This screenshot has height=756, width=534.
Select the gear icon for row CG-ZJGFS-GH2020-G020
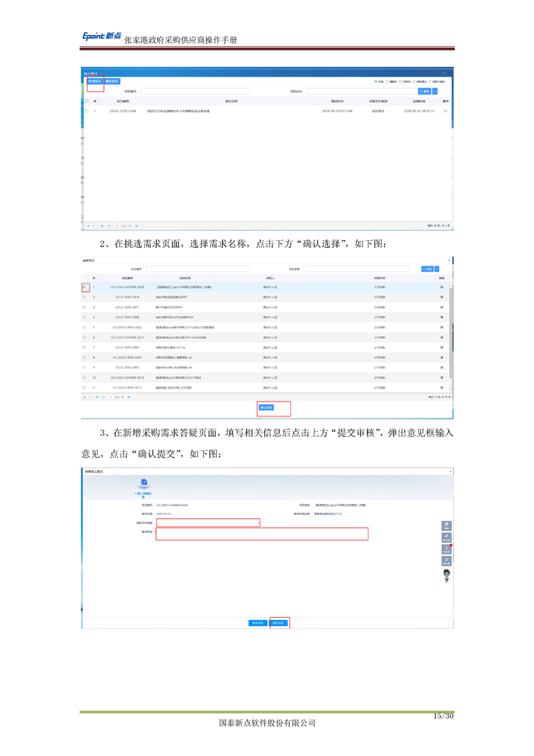[x=442, y=287]
